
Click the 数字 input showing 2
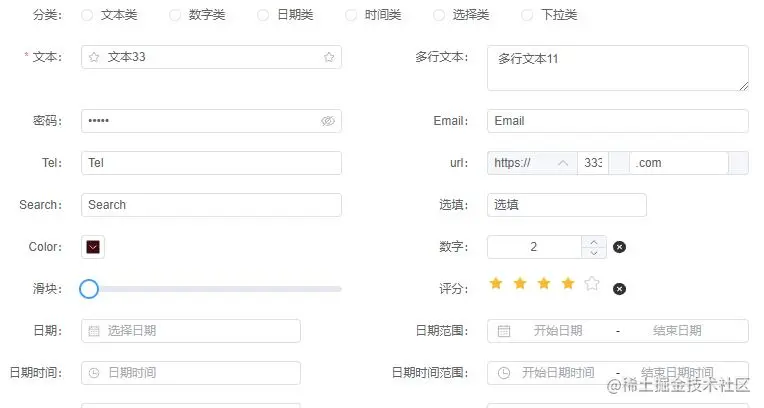click(x=535, y=247)
